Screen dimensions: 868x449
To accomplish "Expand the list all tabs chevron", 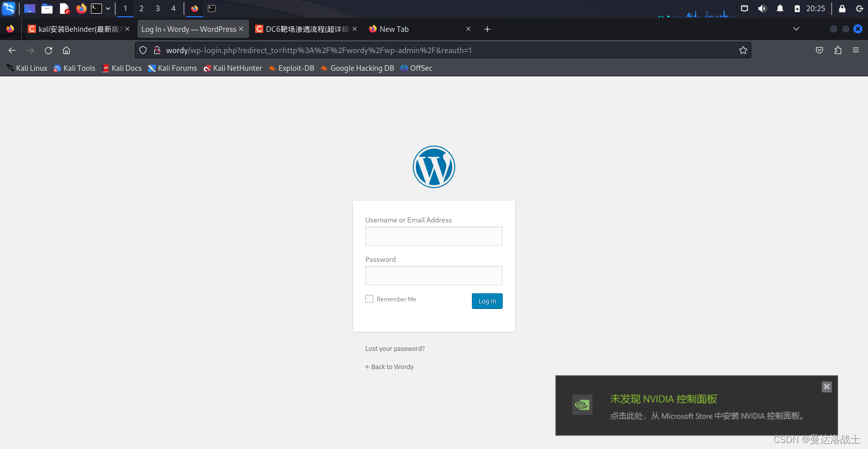I will 796,29.
